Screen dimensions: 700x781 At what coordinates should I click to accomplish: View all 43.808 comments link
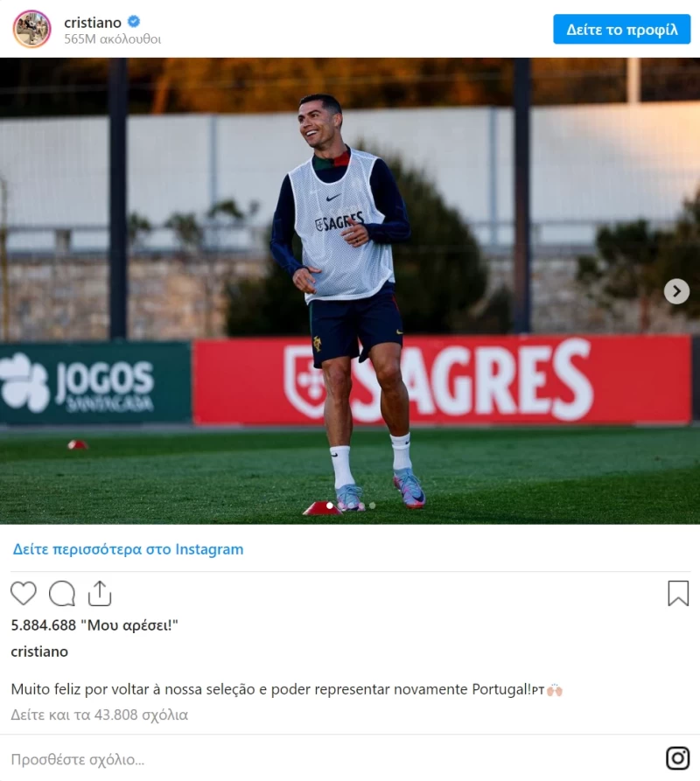100,715
